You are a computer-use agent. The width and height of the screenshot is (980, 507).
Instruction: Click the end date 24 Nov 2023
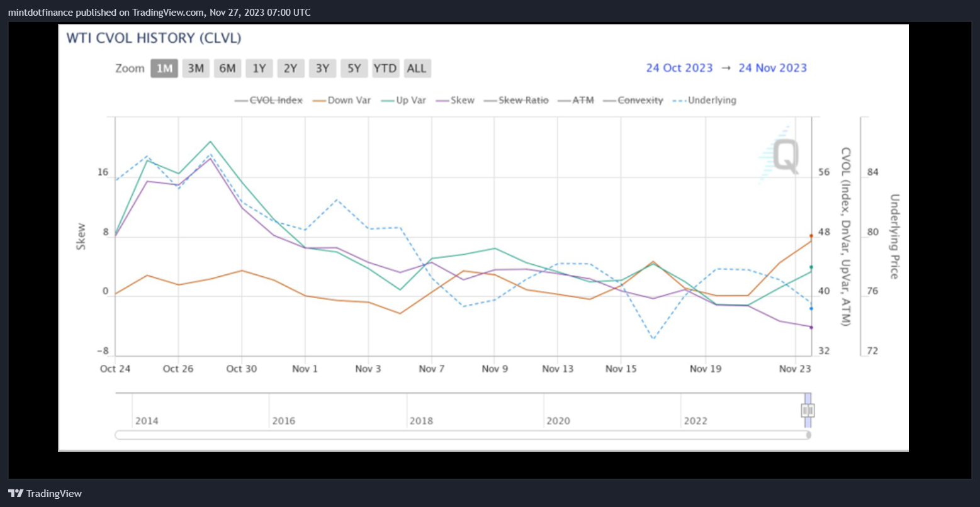[773, 68]
